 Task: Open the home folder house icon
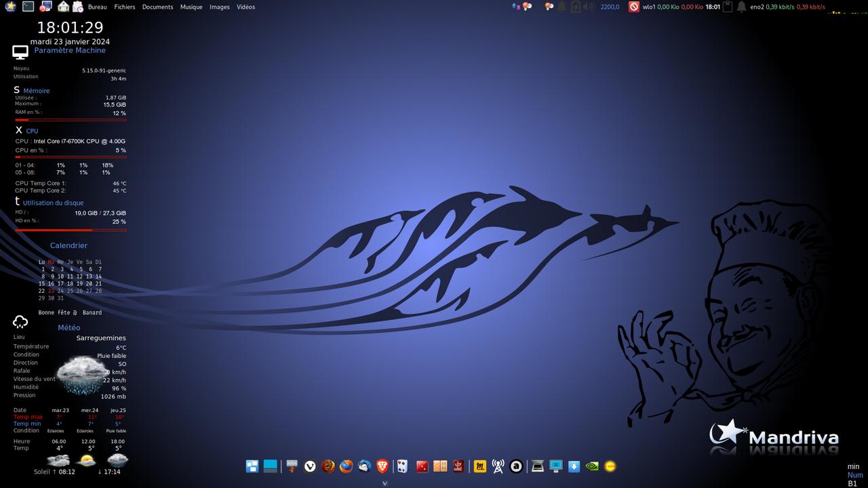(x=63, y=7)
